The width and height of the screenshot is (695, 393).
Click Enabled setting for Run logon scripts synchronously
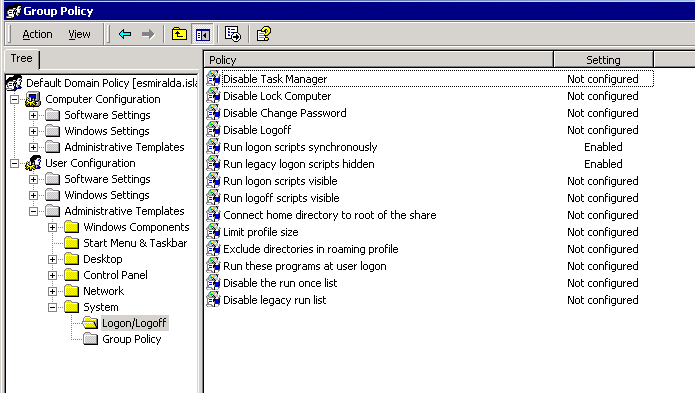(x=603, y=147)
